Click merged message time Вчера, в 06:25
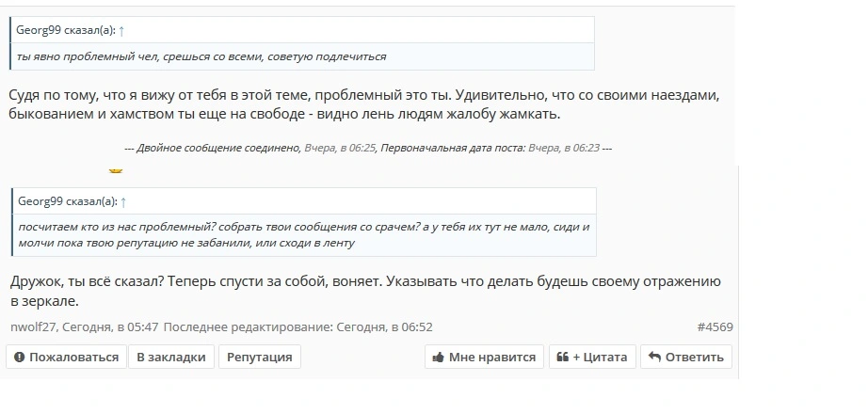This screenshot has height=414, width=868. click(x=340, y=149)
